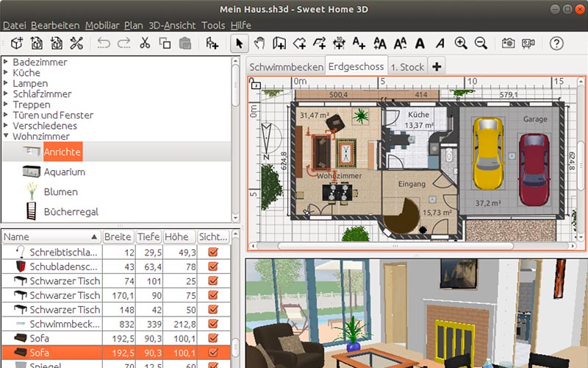The image size is (588, 368).
Task: Expand the Treppen category
Action: click(6, 104)
